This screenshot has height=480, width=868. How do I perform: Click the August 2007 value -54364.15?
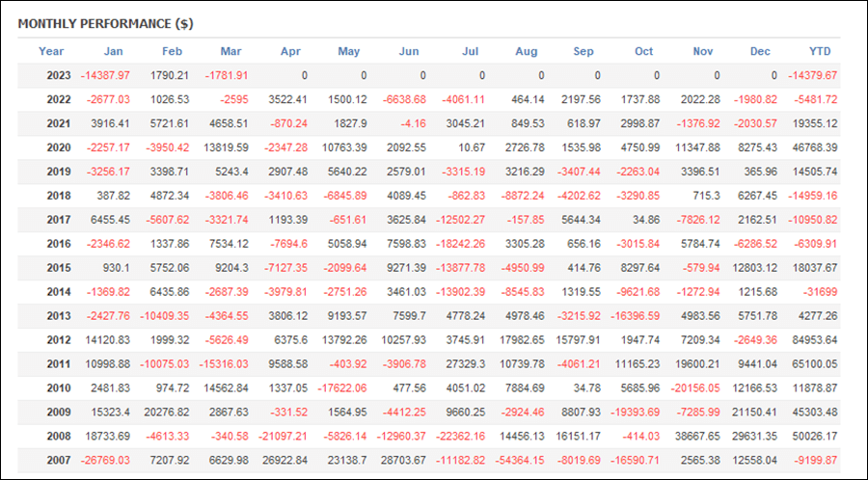(x=519, y=460)
